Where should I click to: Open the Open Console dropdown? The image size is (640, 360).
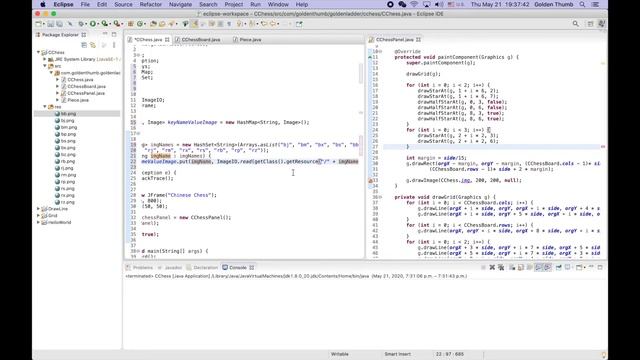pos(584,267)
